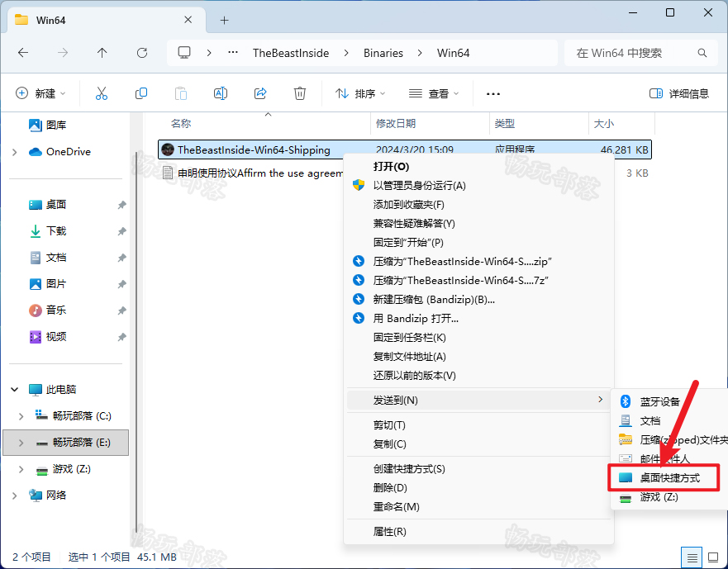728x569 pixels.
Task: Go back with the left arrow
Action: pyautogui.click(x=23, y=53)
